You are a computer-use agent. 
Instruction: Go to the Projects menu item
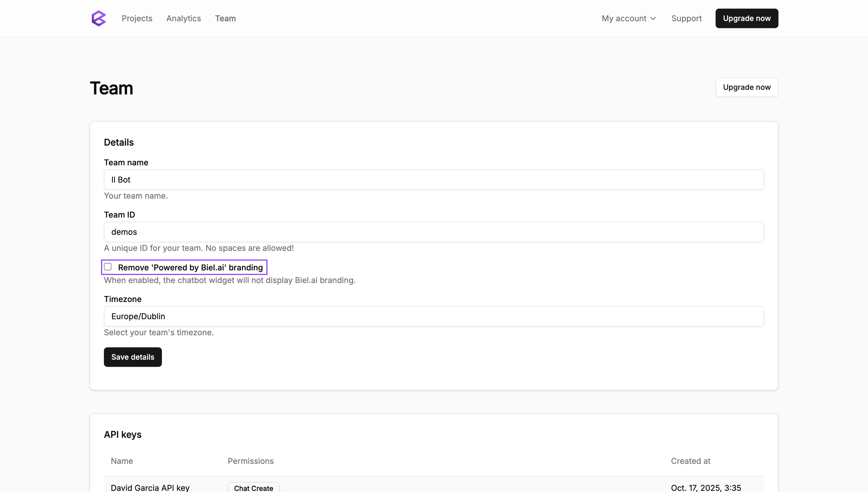137,18
